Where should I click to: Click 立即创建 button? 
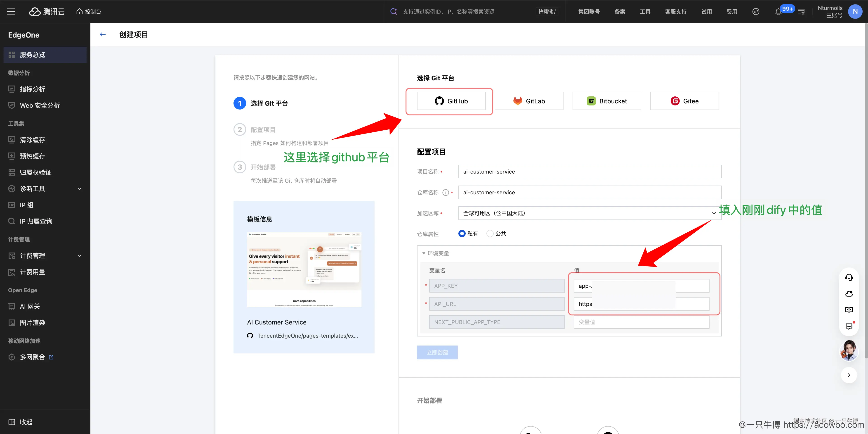click(x=437, y=352)
